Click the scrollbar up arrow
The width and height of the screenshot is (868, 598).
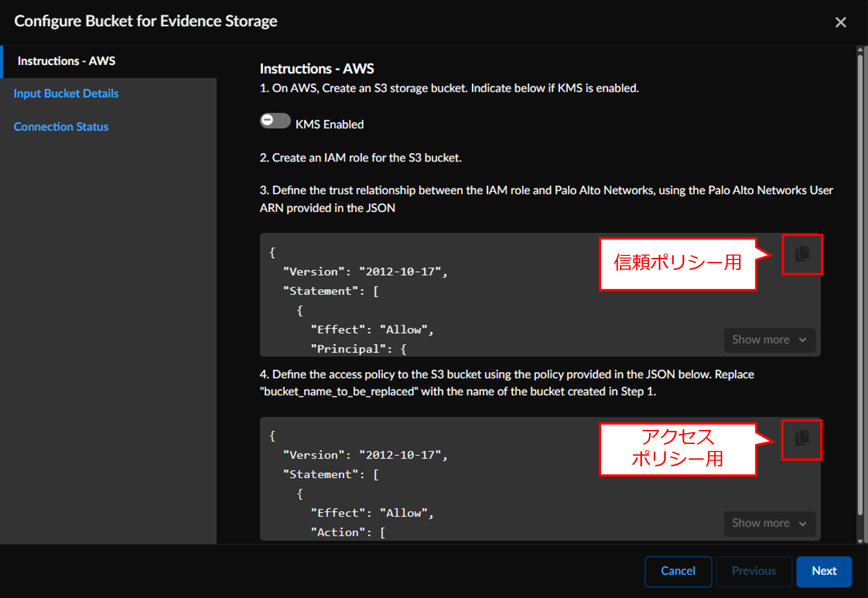[860, 49]
